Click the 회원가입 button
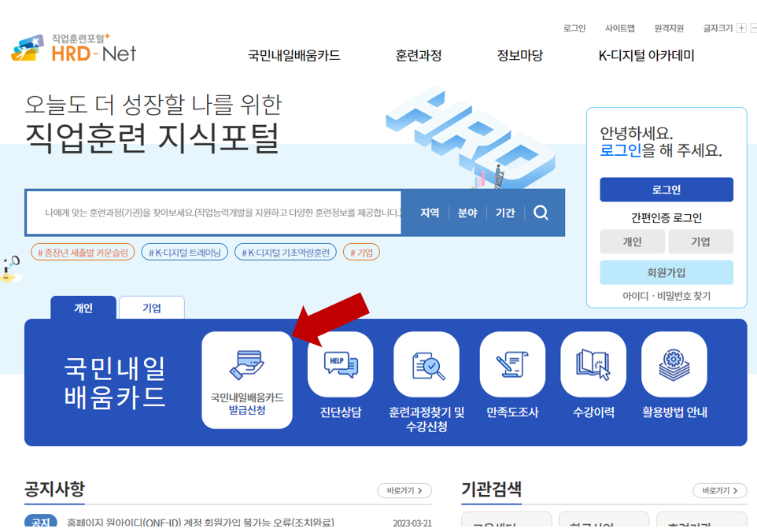This screenshot has height=532, width=757. coord(667,273)
